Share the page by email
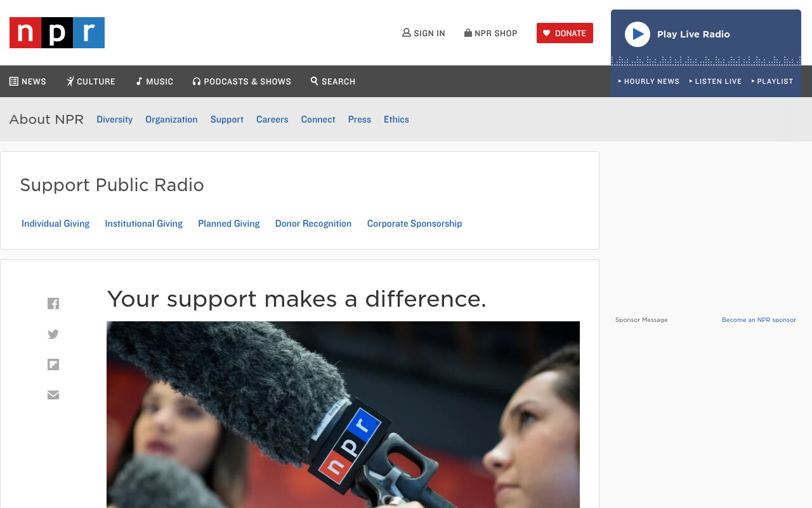This screenshot has height=508, width=812. click(x=53, y=395)
